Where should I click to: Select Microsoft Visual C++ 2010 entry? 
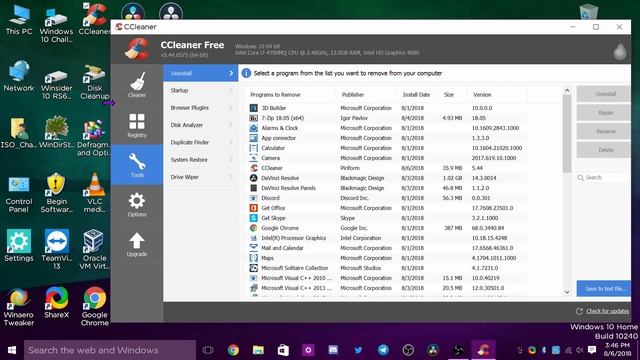click(386, 278)
